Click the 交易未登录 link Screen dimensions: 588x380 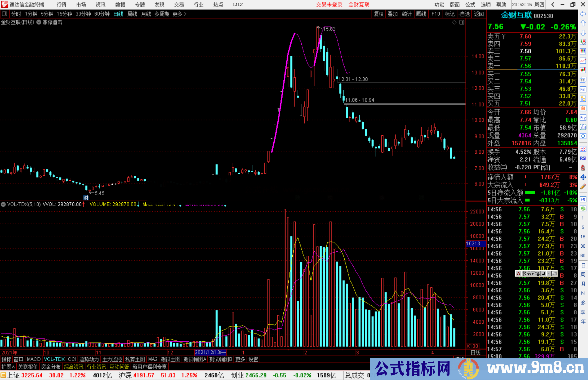click(x=329, y=5)
